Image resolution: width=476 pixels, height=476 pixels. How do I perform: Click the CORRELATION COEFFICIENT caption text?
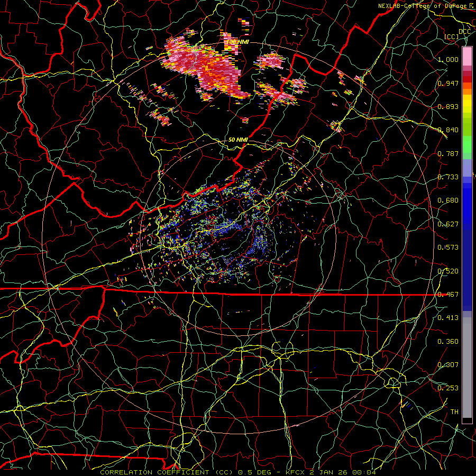click(154, 472)
